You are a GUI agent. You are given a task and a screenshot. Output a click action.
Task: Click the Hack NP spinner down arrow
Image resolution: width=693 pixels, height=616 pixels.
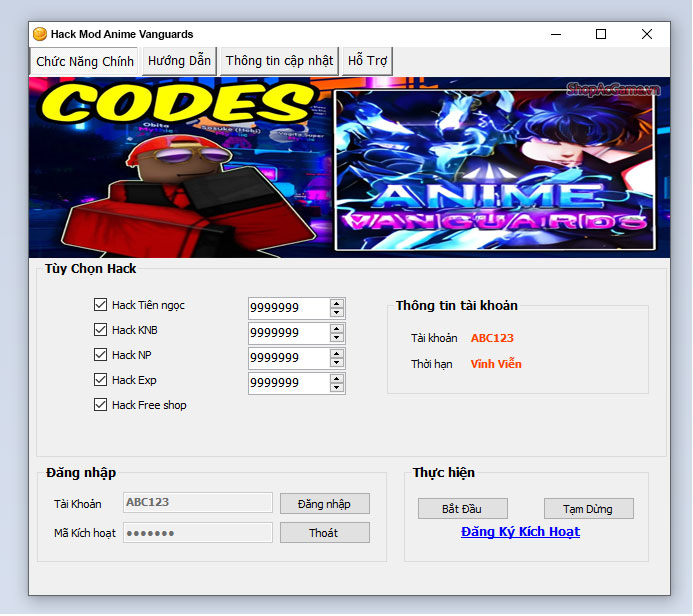coord(337,363)
